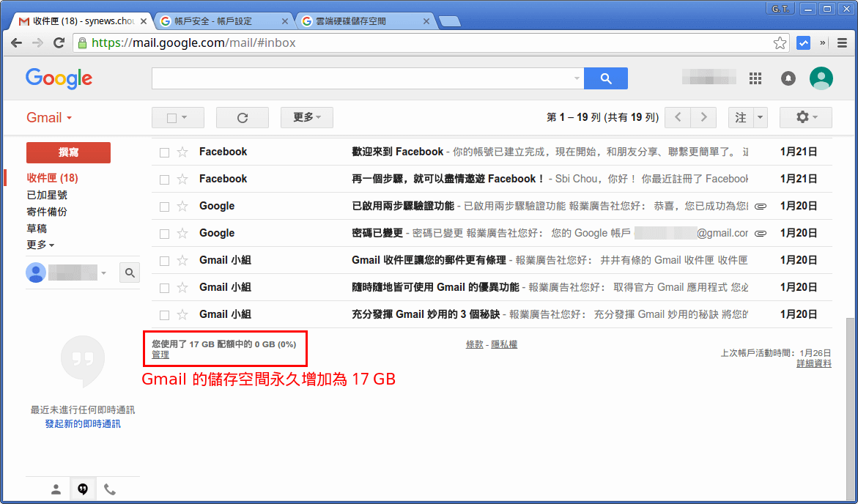Check the checkbox on the 密碼已變更 email
The width and height of the screenshot is (858, 504).
click(x=163, y=233)
